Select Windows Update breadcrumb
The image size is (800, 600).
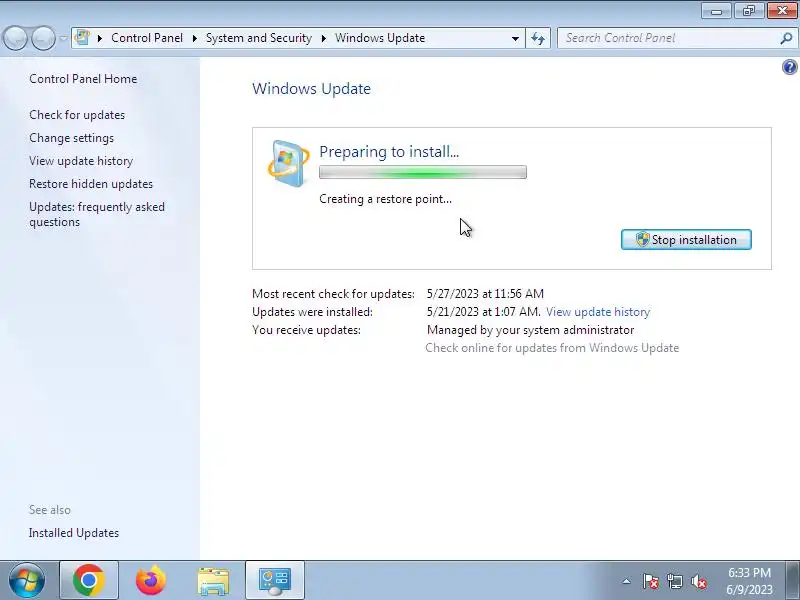[x=380, y=38]
